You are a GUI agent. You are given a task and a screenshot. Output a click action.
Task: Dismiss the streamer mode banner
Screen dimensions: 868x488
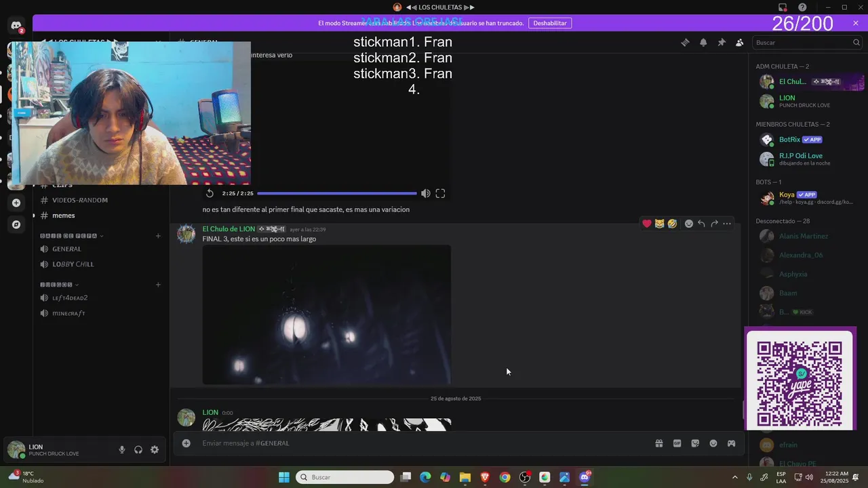tap(856, 23)
